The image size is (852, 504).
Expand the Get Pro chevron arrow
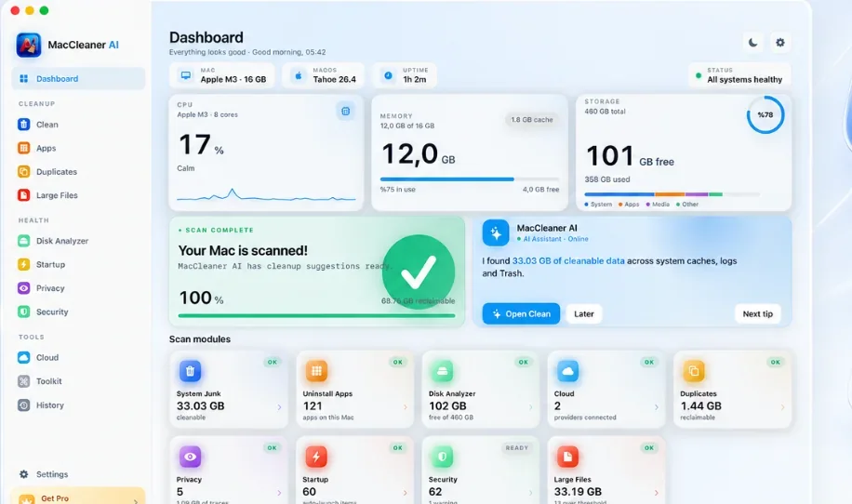[135, 500]
